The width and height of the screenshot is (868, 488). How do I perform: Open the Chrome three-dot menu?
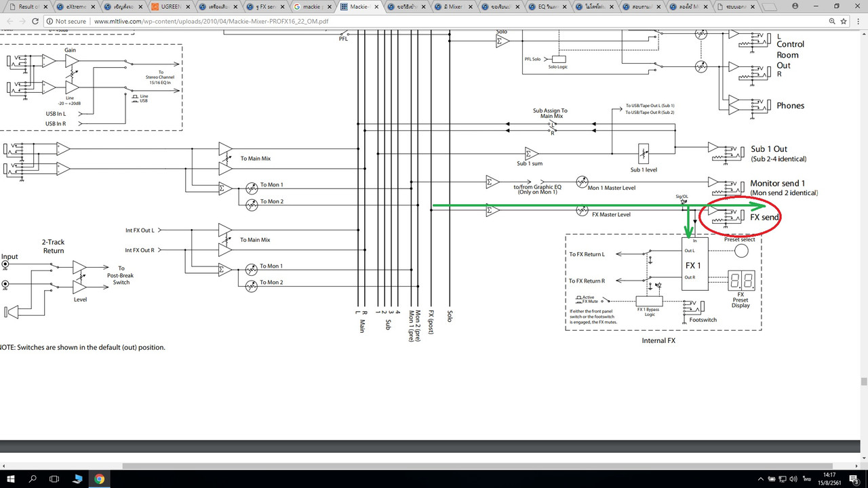pyautogui.click(x=859, y=21)
